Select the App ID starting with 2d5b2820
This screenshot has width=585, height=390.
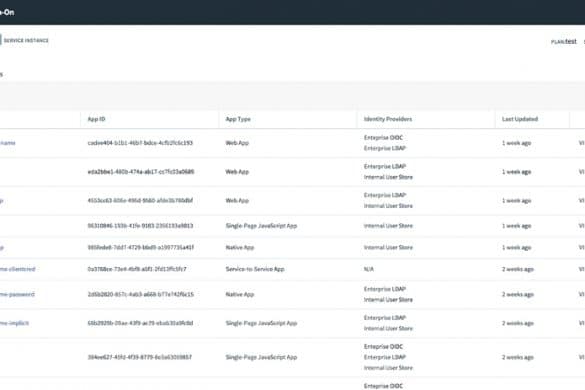141,294
